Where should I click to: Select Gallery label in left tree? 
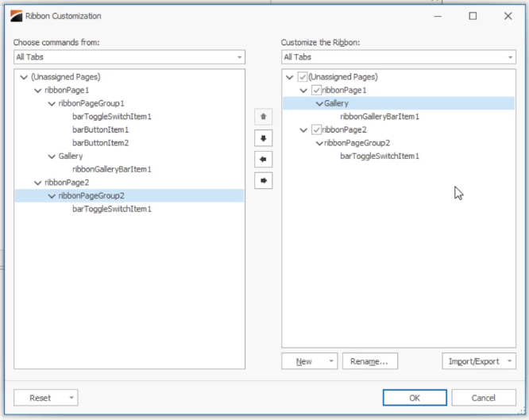71,156
